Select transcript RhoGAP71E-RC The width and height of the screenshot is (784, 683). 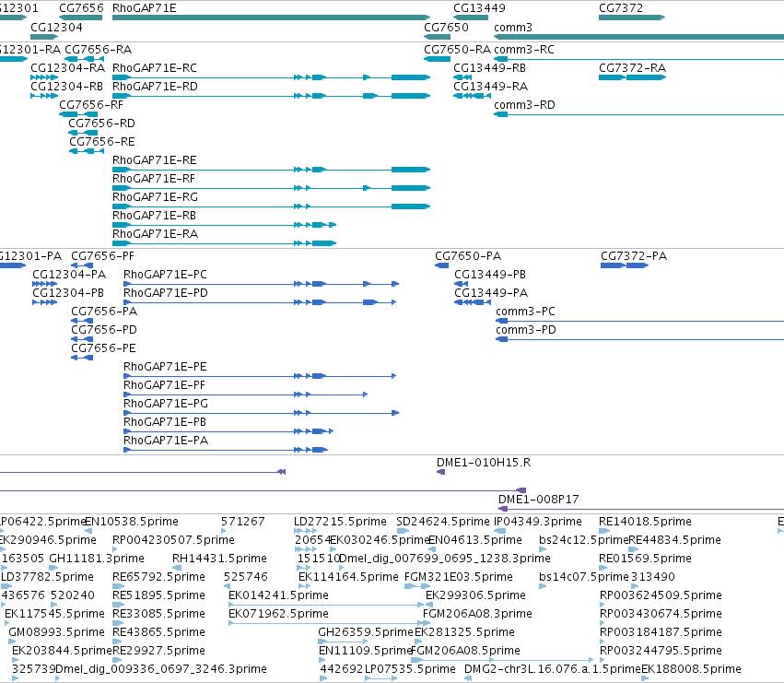pos(271,77)
